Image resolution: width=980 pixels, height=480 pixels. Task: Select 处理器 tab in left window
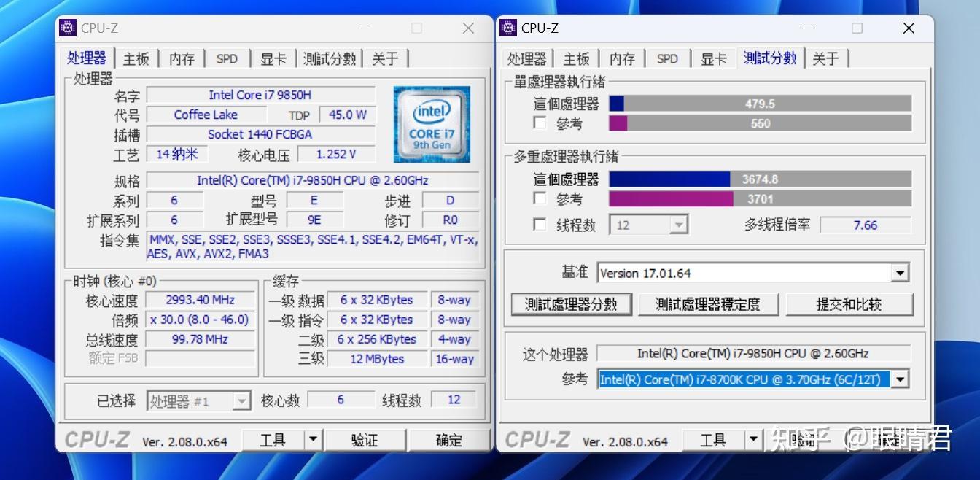coord(87,58)
